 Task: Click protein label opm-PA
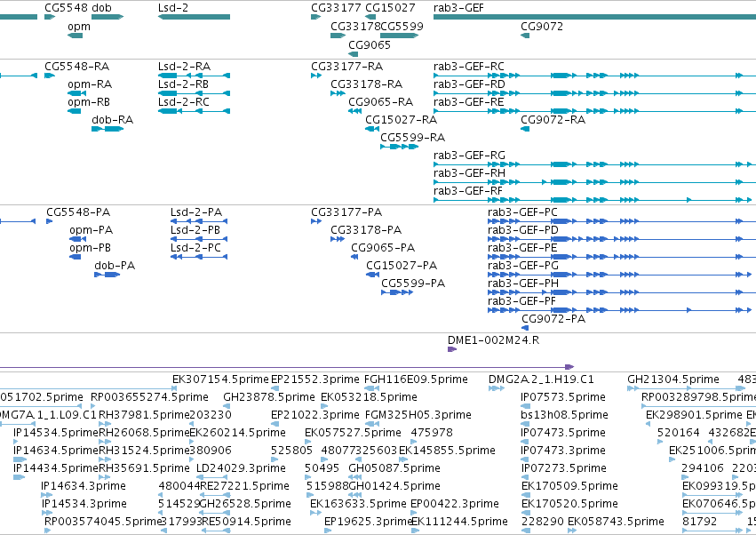(92, 230)
